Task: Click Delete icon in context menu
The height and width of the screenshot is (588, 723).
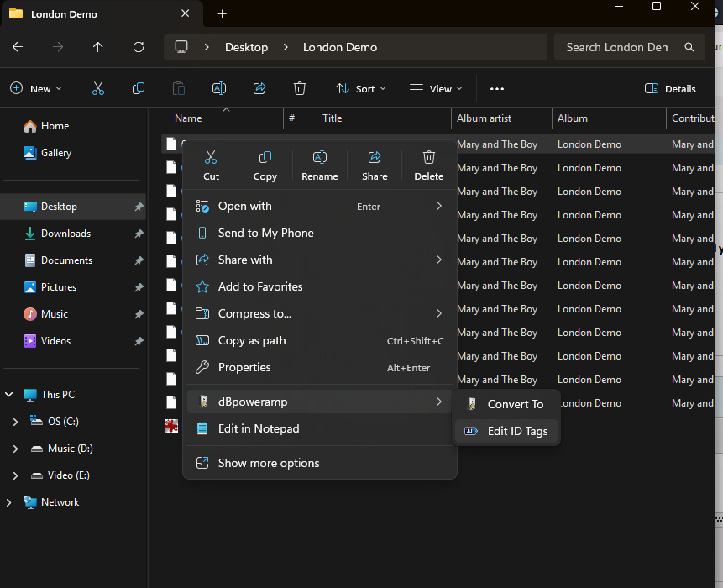Action: [x=428, y=164]
